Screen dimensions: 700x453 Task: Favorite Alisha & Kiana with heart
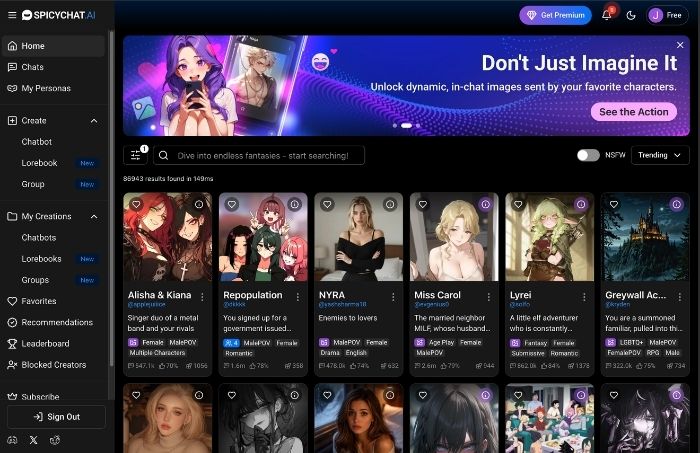click(136, 204)
